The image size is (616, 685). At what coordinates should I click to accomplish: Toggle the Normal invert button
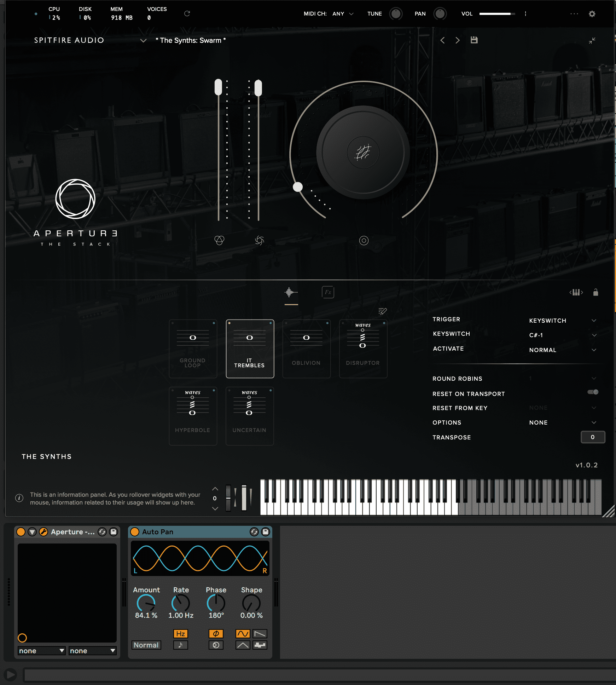click(146, 645)
